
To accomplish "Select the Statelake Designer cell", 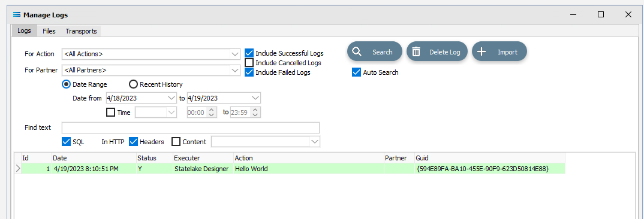I will point(203,169).
